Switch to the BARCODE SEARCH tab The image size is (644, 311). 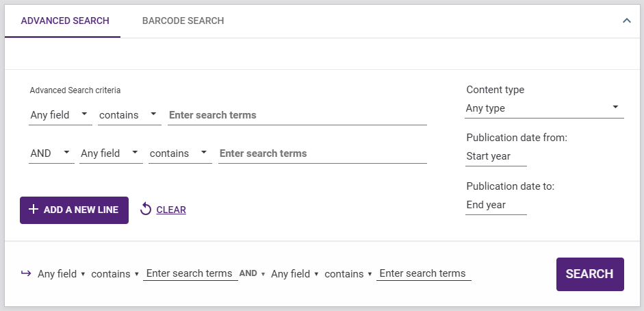183,21
